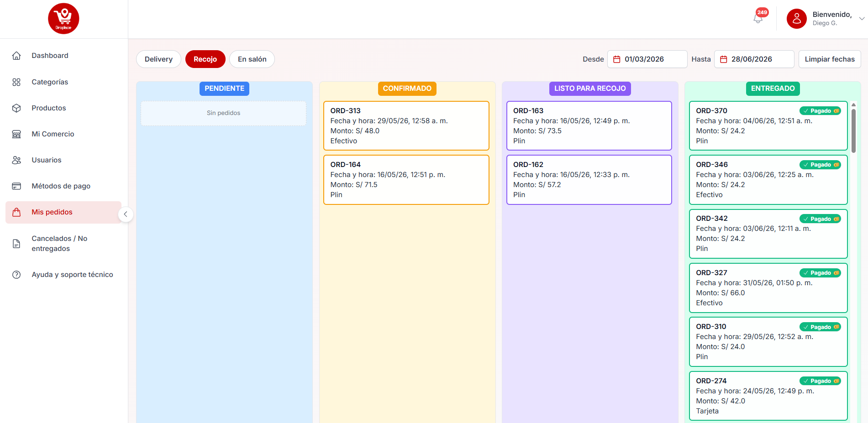The height and width of the screenshot is (423, 868).
Task: Click the ENTREGADO column header
Action: point(773,89)
